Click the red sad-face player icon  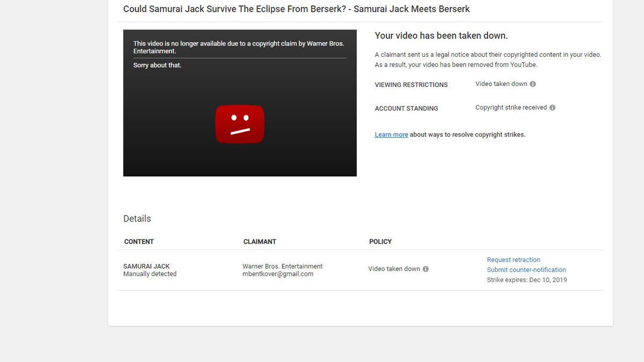click(240, 124)
